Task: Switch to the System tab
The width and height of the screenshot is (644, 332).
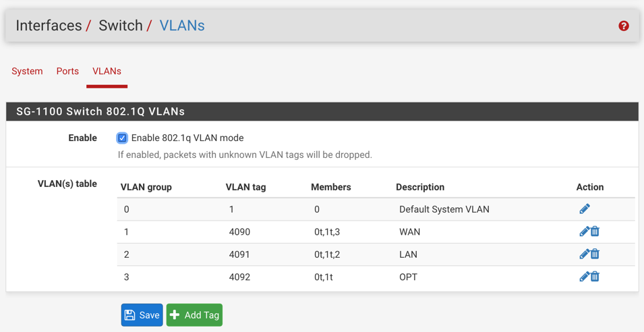Action: click(27, 71)
